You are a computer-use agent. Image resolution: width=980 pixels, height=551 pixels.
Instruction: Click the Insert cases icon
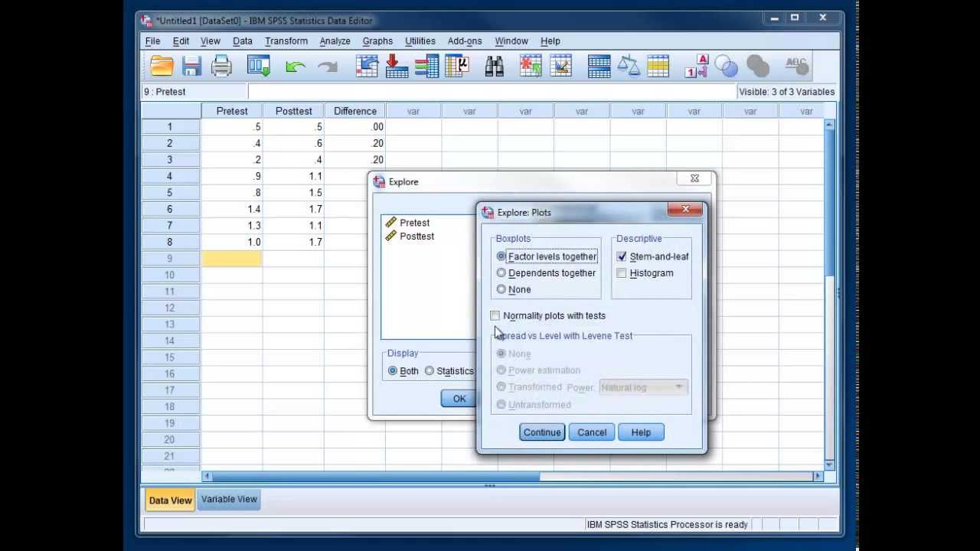coord(531,67)
